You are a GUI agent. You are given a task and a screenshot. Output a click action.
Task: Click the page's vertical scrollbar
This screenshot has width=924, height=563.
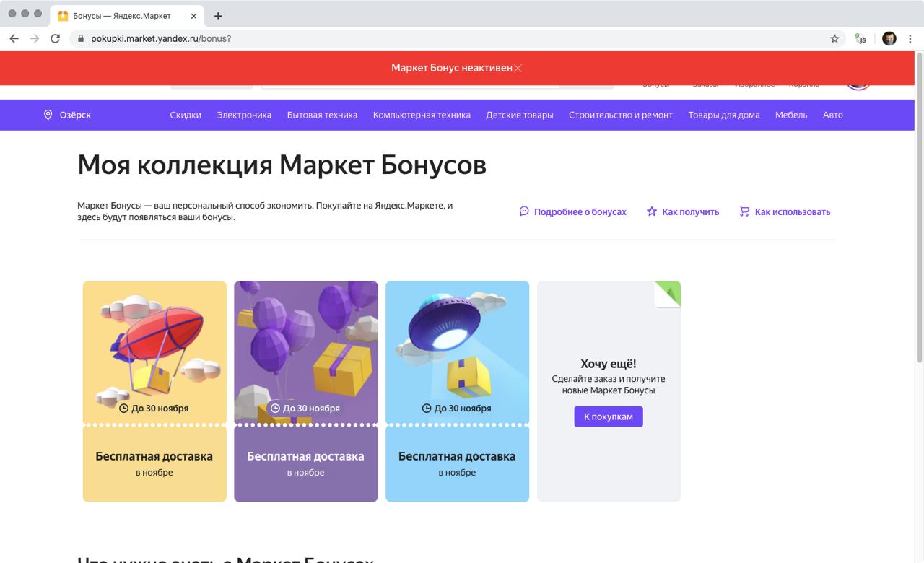tap(919, 207)
